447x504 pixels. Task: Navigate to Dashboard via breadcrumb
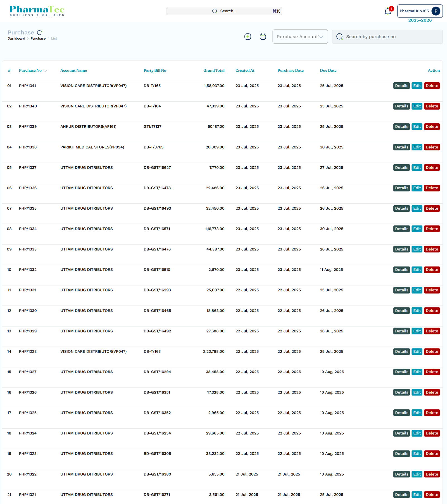point(16,38)
